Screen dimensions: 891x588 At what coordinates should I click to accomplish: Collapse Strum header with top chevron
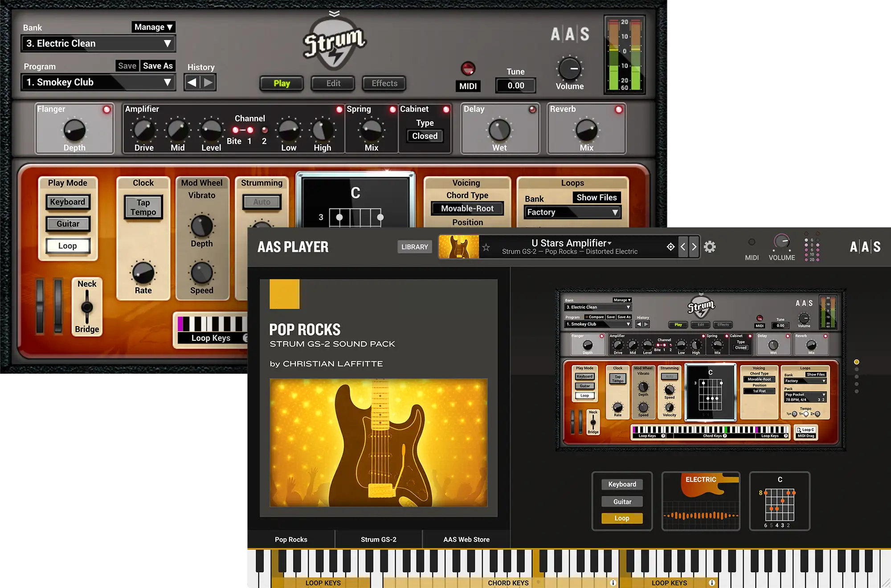[334, 13]
